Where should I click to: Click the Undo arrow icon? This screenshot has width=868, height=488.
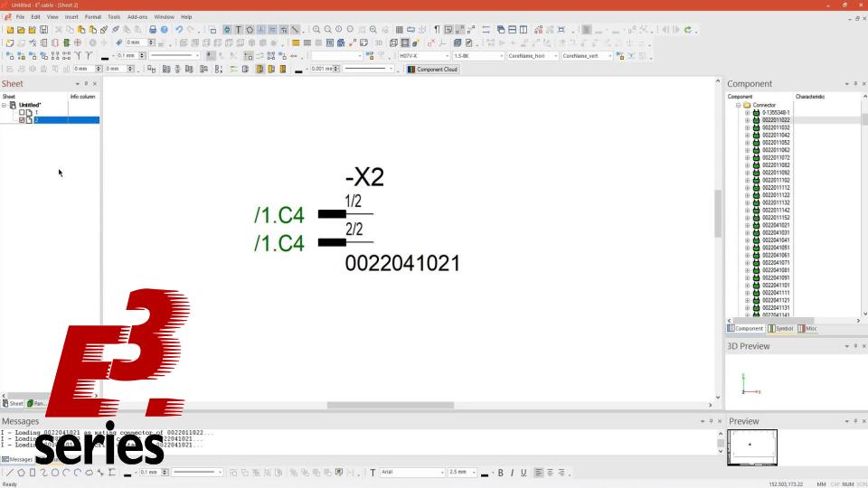(x=179, y=29)
